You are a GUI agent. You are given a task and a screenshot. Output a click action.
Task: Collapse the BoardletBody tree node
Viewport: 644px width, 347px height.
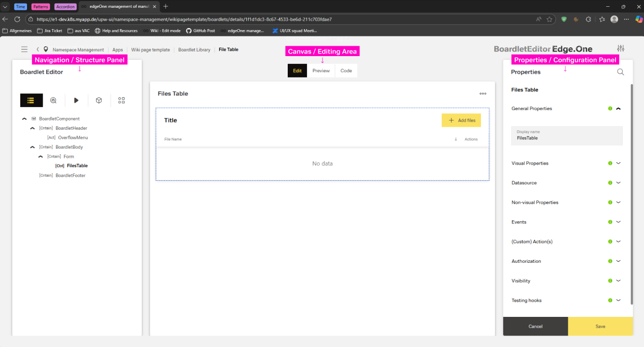point(32,146)
